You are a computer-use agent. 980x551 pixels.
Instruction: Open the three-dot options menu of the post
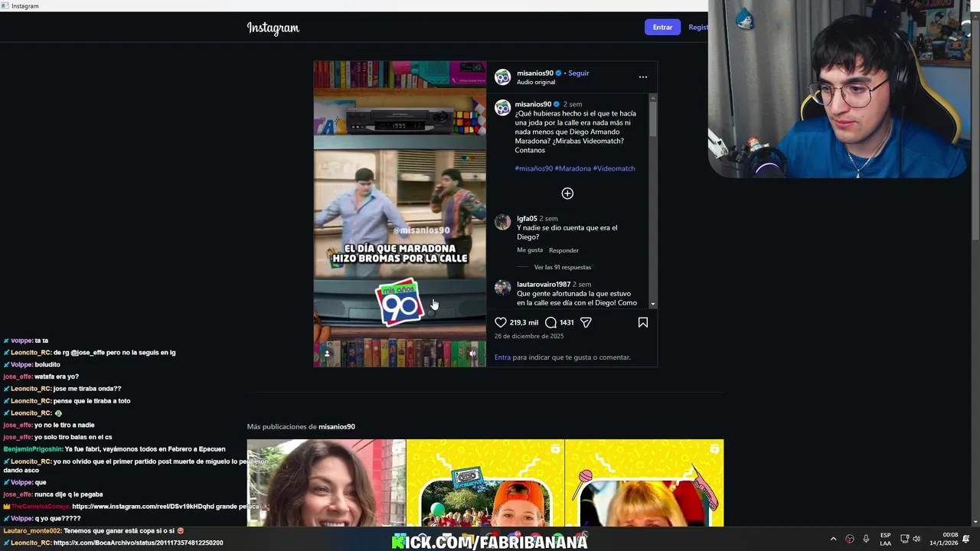point(643,77)
